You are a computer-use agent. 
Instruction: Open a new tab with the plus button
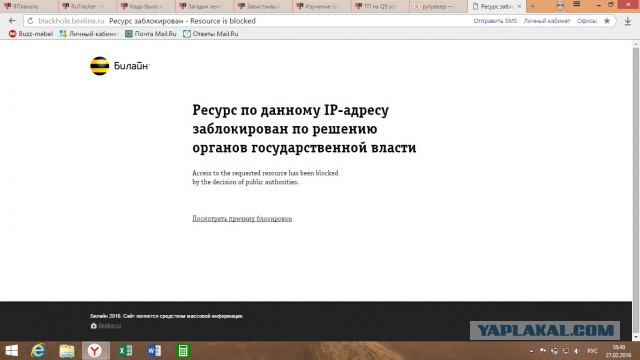533,6
